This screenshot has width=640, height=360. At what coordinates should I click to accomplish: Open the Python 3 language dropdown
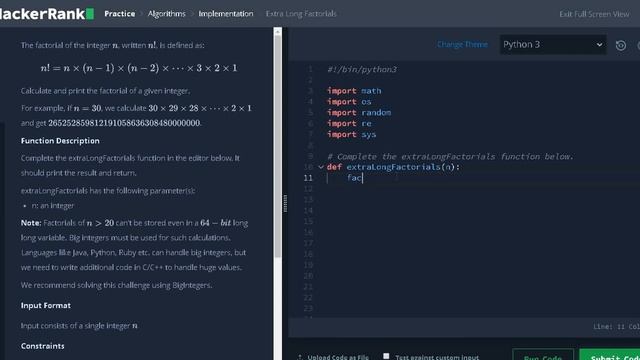[553, 44]
